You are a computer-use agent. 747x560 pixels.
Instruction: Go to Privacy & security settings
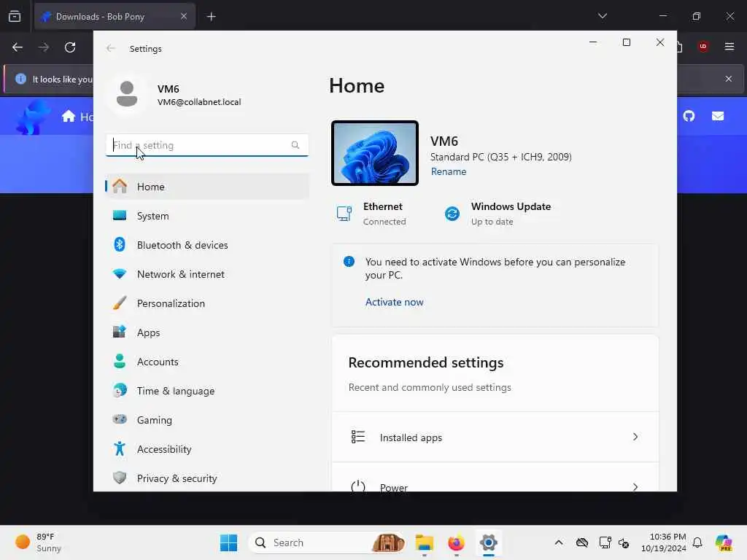[x=207, y=478]
